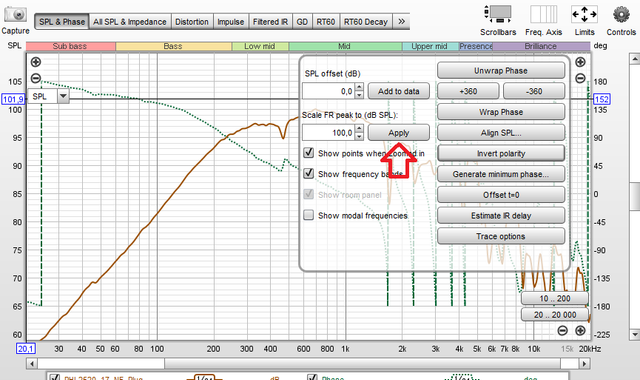Image resolution: width=640 pixels, height=380 pixels.
Task: Click the +360 phase button
Action: [x=468, y=91]
